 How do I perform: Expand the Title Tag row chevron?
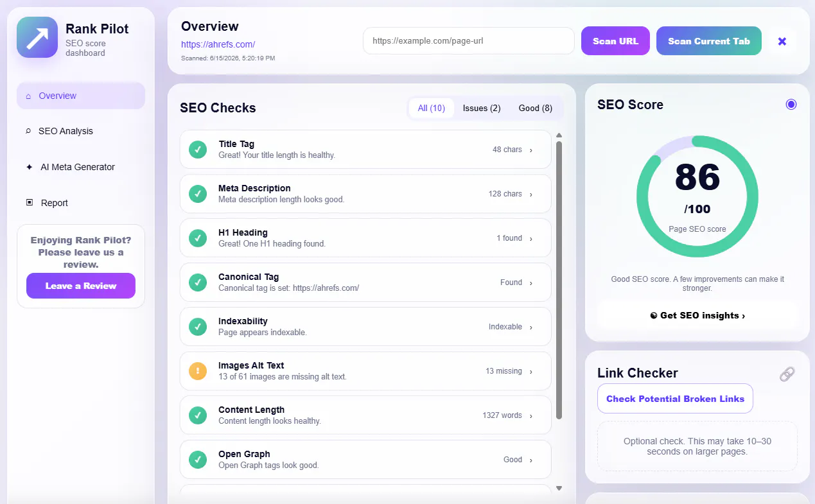(x=531, y=150)
